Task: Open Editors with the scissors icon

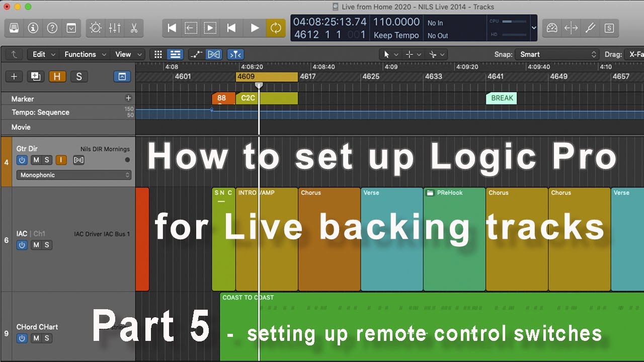Action: 134,28
